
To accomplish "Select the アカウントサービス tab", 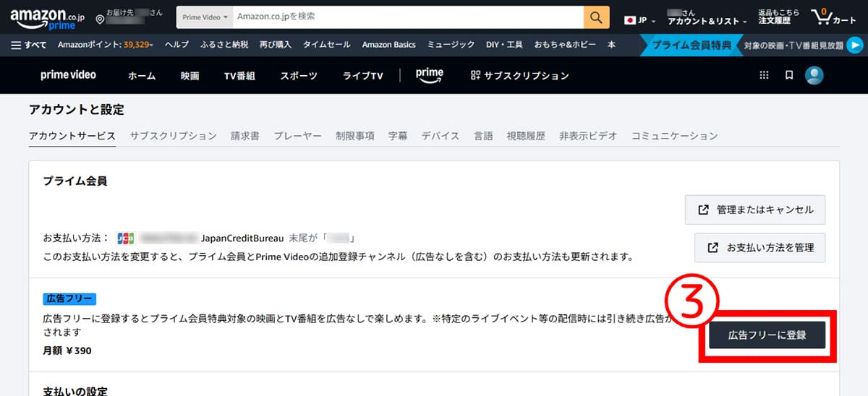I will point(72,136).
